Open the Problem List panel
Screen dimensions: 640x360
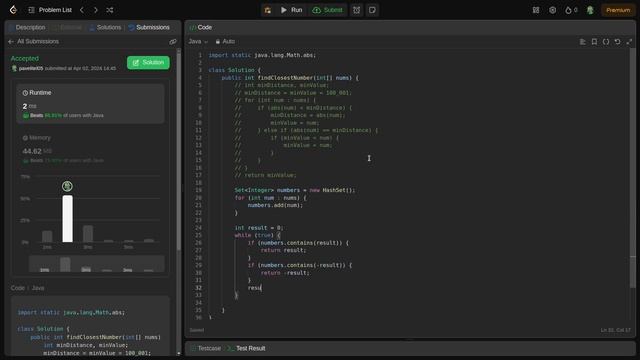click(x=50, y=10)
